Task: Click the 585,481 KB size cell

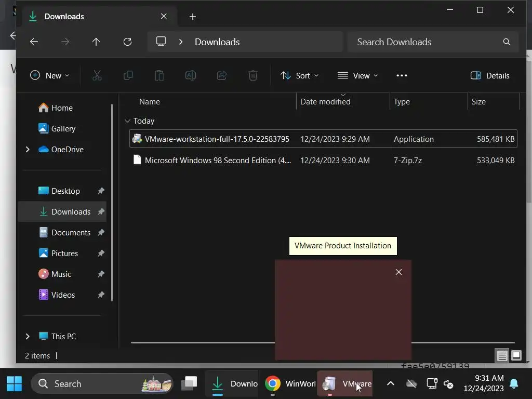Action: coord(495,139)
